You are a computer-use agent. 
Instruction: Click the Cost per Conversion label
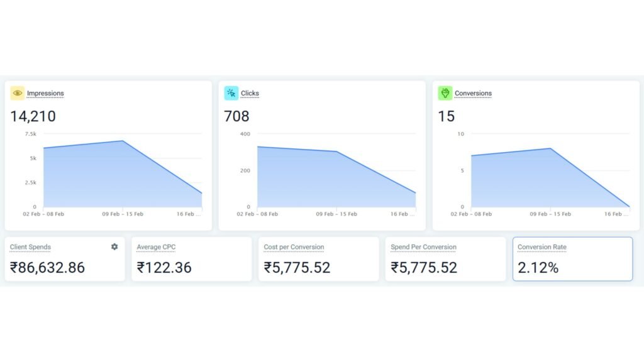pos(293,247)
